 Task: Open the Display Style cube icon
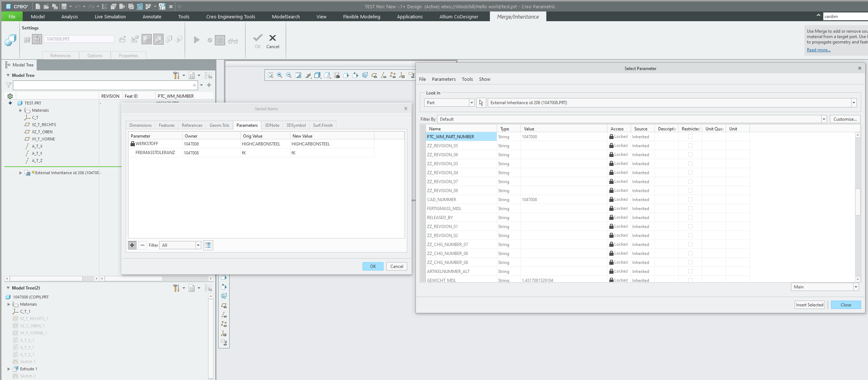click(317, 75)
